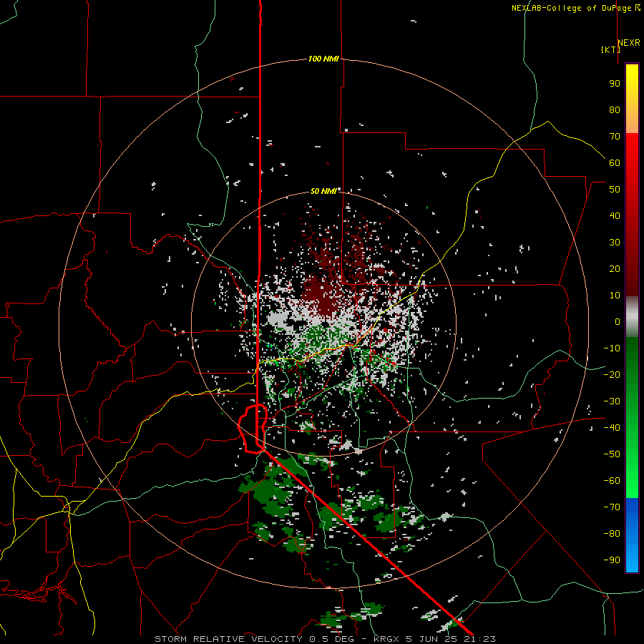This screenshot has height=644, width=644.
Task: Click the 80 value on velocity scale
Action: point(615,109)
